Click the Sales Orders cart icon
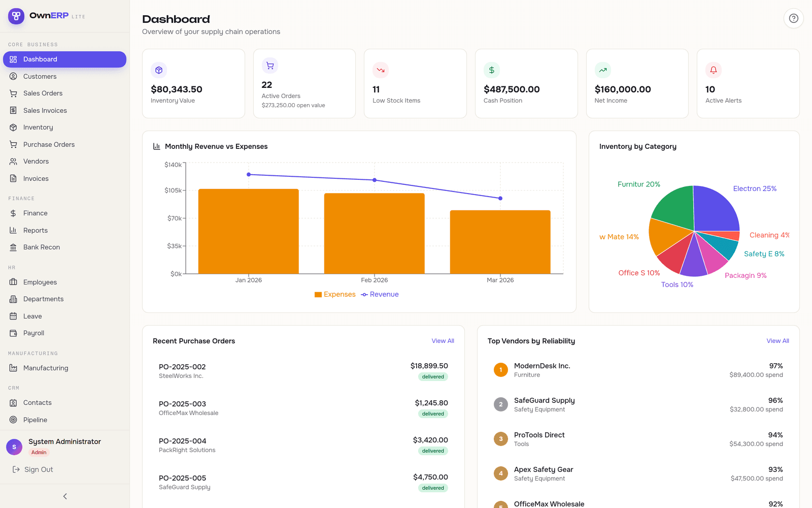 point(13,93)
